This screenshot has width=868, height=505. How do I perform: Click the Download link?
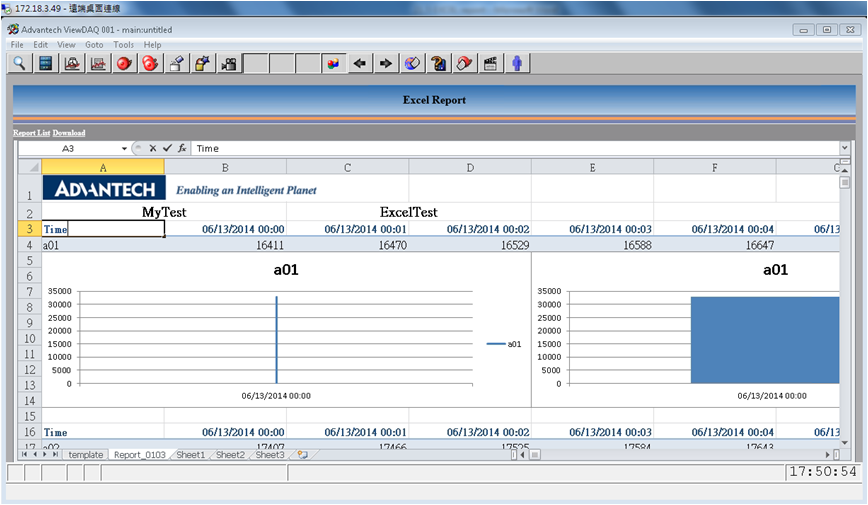point(69,133)
